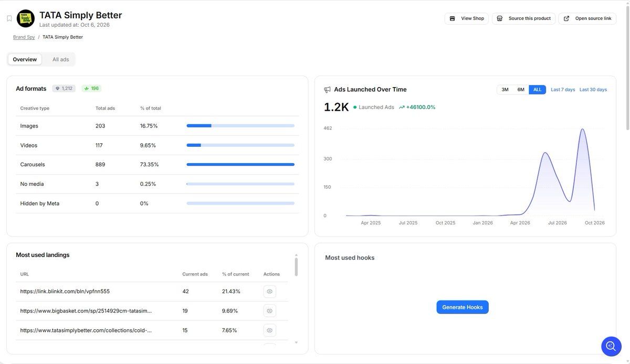Click the No media creative type row
Image resolution: width=630 pixels, height=364 pixels.
(157, 184)
